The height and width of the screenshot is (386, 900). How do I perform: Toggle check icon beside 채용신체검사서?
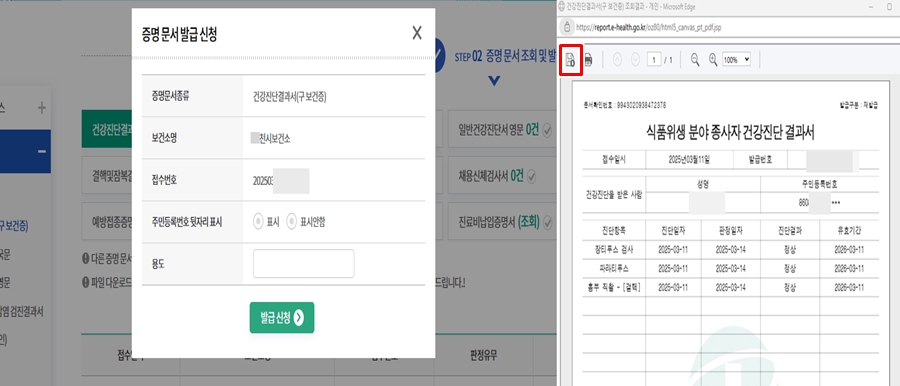click(531, 176)
